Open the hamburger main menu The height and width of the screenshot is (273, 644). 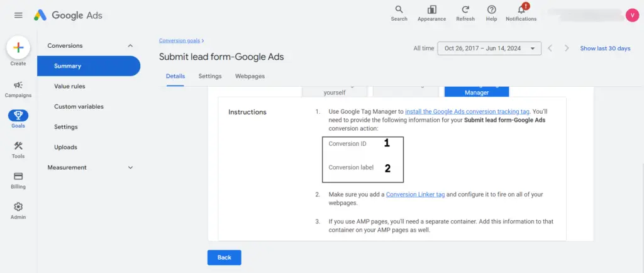pyautogui.click(x=18, y=15)
